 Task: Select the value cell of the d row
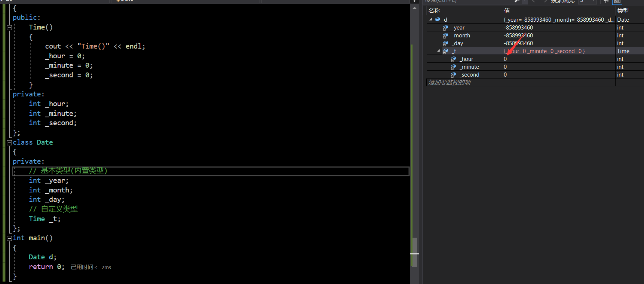pos(558,19)
